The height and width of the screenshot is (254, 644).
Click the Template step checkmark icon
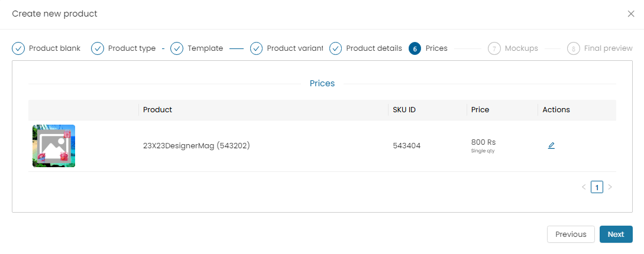pos(177,48)
